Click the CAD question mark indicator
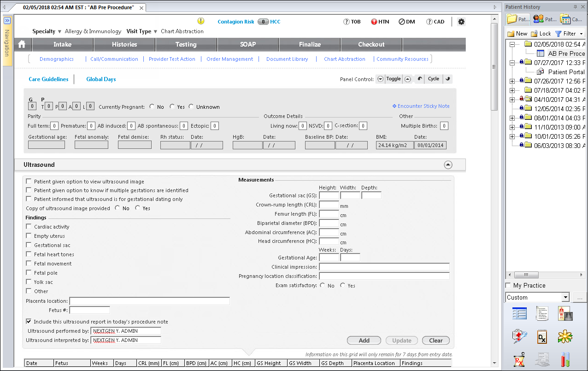This screenshot has height=371, width=588. coord(429,22)
